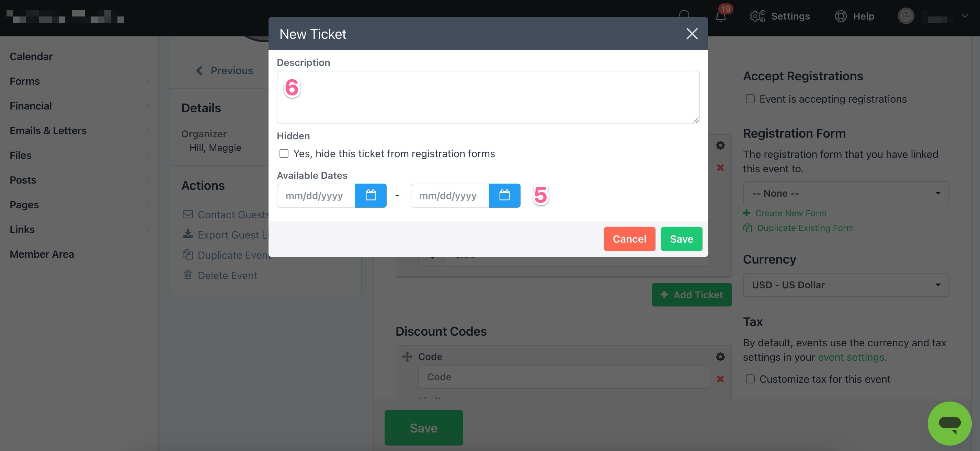Toggle Customize tax for this event
The width and height of the screenshot is (980, 451).
click(750, 379)
